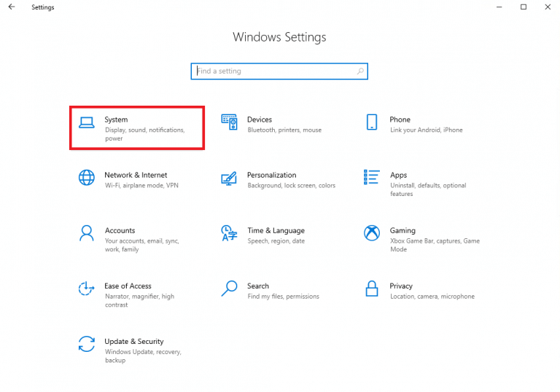Open Ease of Access settings title
560x392 pixels.
click(x=128, y=286)
